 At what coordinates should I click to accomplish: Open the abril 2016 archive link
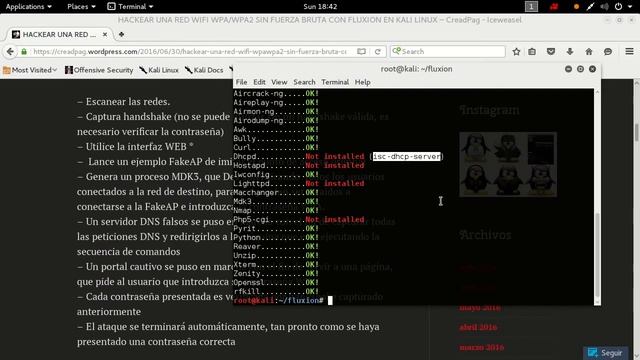(478, 327)
